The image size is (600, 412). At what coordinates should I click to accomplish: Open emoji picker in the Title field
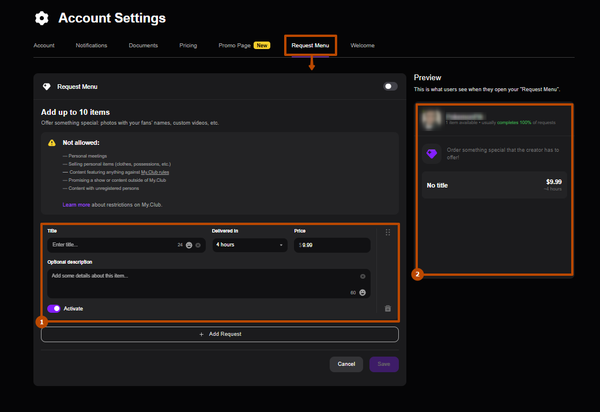click(188, 245)
